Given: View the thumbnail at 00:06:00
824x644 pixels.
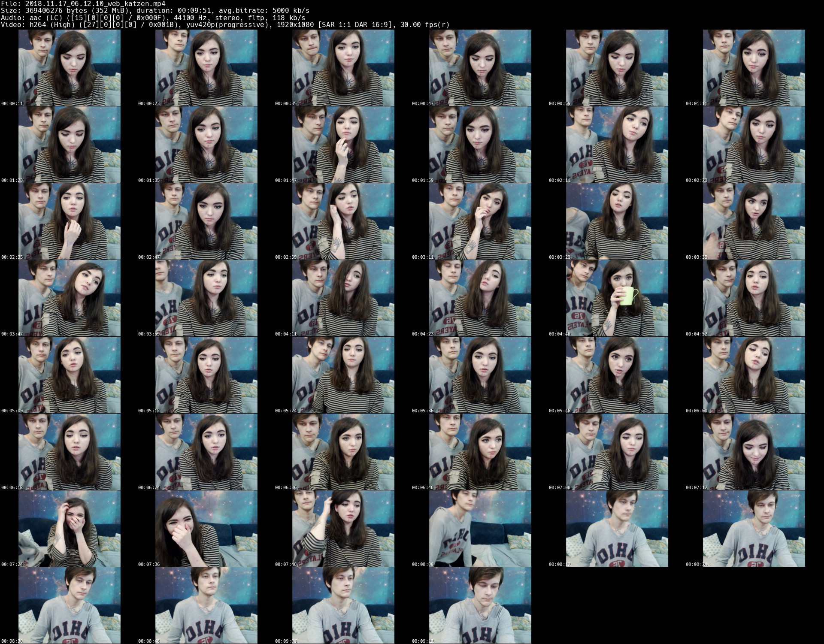Looking at the screenshot, I should pyautogui.click(x=754, y=375).
